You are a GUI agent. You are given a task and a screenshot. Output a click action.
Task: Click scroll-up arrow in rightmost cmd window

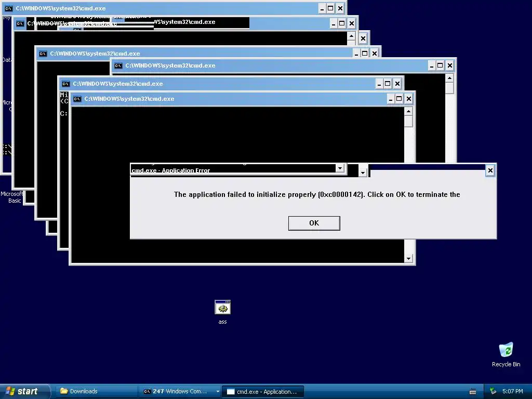click(449, 78)
